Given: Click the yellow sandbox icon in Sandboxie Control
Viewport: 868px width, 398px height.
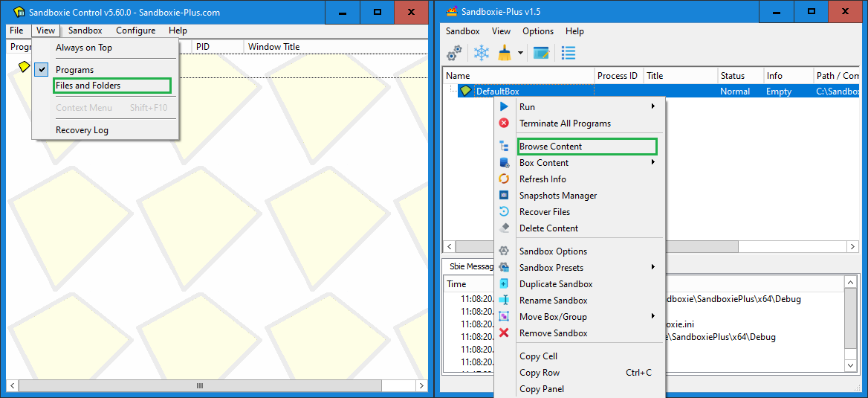Looking at the screenshot, I should pos(24,67).
